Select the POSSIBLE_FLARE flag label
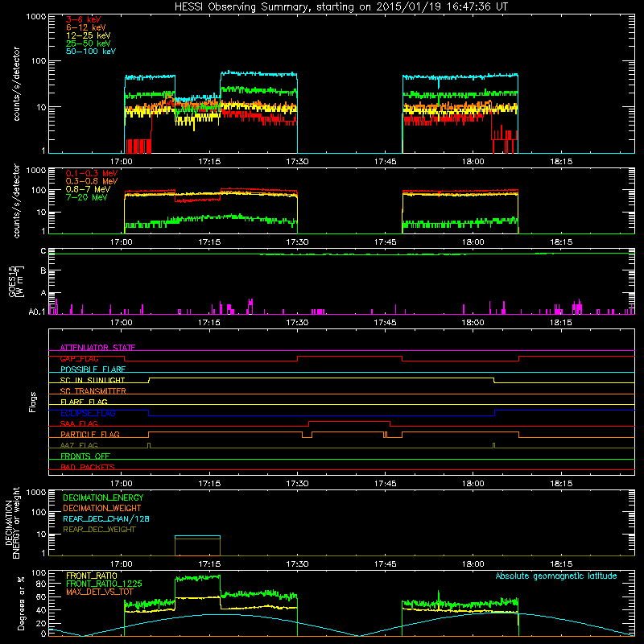The width and height of the screenshot is (644, 644). click(x=93, y=369)
